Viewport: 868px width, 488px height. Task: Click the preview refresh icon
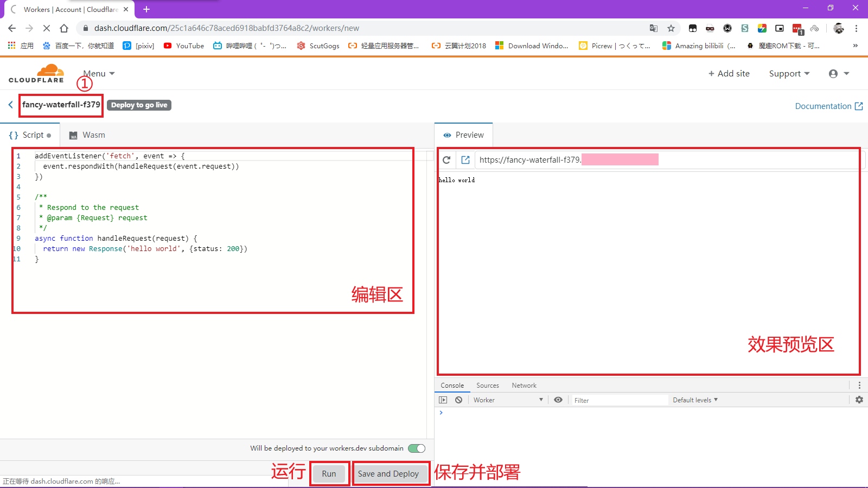pyautogui.click(x=446, y=160)
